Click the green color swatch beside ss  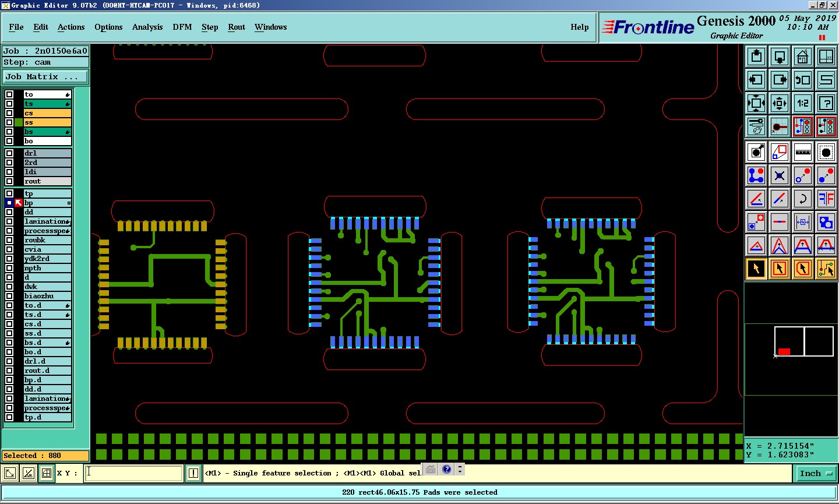point(19,122)
